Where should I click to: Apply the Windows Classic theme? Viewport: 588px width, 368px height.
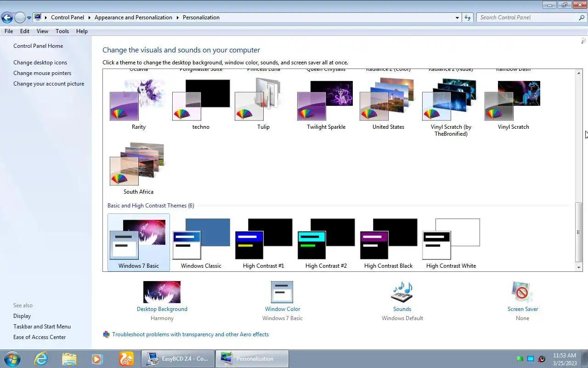tap(201, 242)
